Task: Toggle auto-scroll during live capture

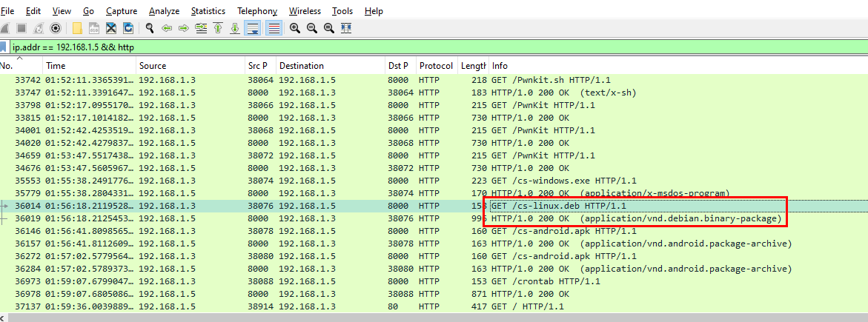Action: pyautogui.click(x=253, y=28)
